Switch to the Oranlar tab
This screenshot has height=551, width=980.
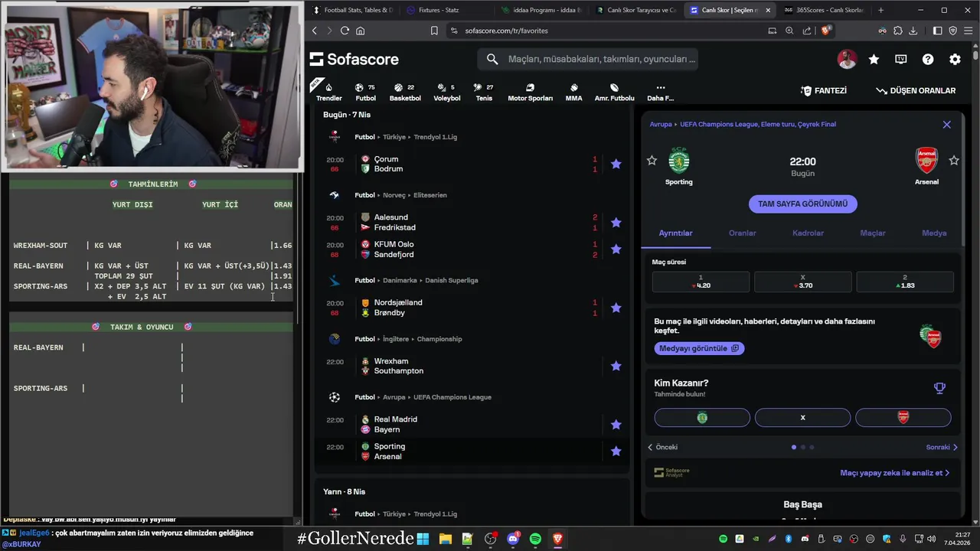[x=742, y=233]
